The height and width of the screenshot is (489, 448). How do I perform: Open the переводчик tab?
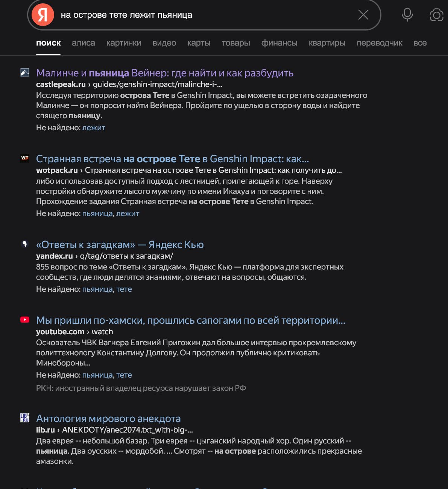(380, 43)
